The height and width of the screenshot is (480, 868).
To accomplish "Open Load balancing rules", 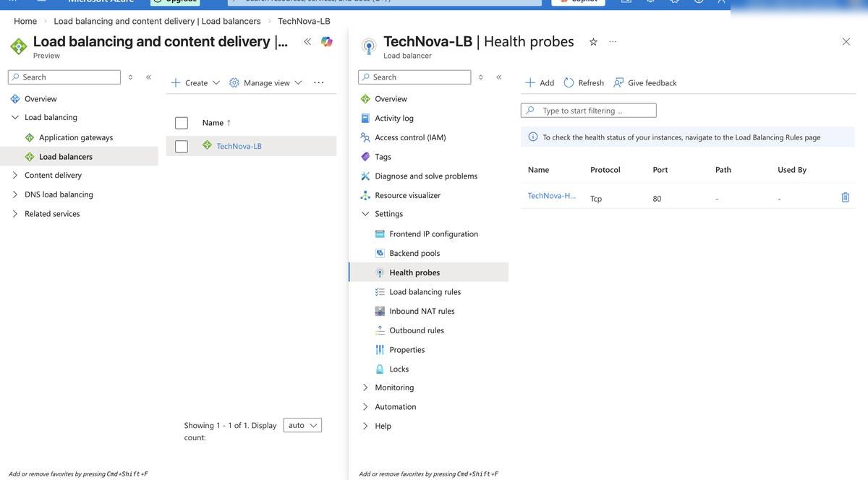I will click(x=425, y=292).
